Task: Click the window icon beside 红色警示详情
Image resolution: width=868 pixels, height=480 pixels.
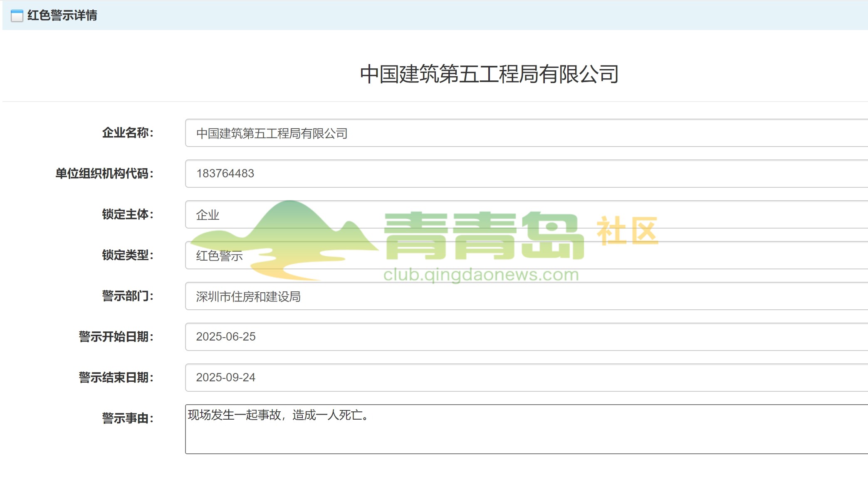Action: tap(17, 16)
